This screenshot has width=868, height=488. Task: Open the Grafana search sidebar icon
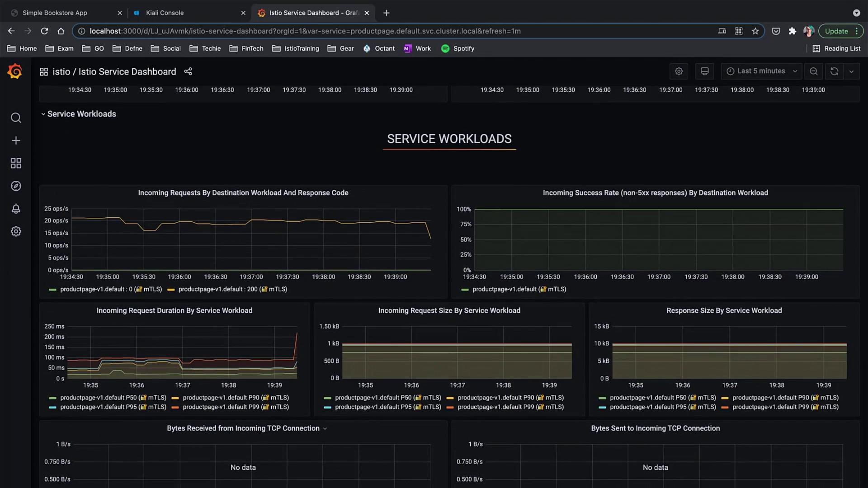point(16,118)
